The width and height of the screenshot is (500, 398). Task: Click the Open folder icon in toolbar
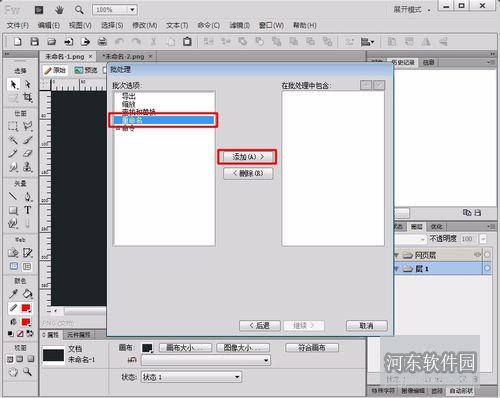[x=52, y=42]
